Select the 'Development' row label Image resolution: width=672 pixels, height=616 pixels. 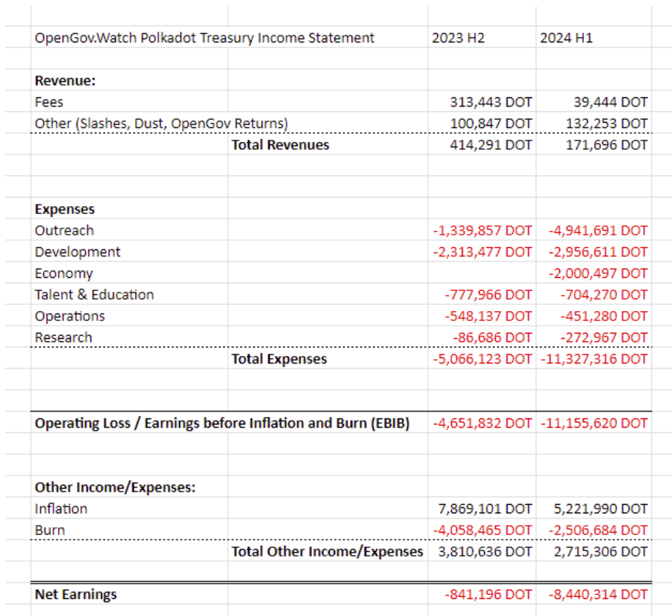(x=77, y=252)
